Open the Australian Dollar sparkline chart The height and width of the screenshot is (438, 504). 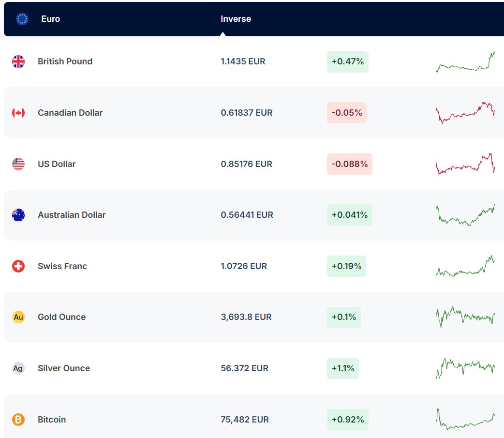(x=465, y=215)
